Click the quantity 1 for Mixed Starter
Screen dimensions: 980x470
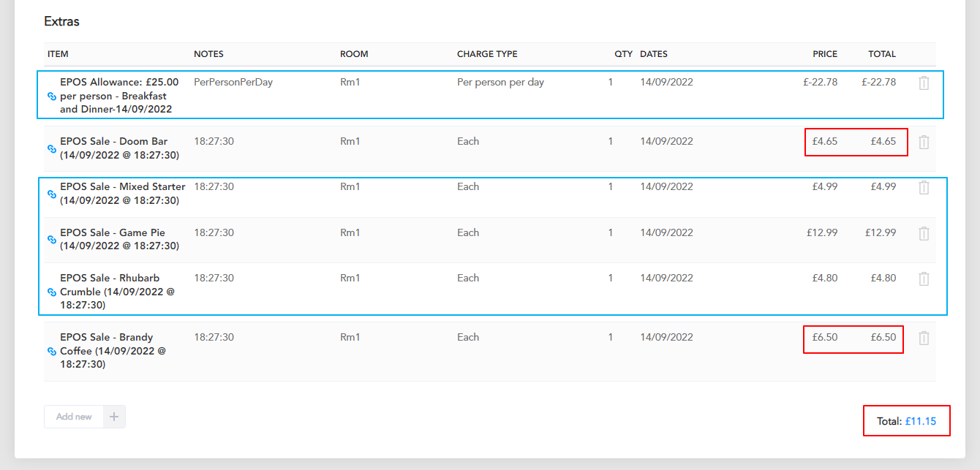coord(611,187)
